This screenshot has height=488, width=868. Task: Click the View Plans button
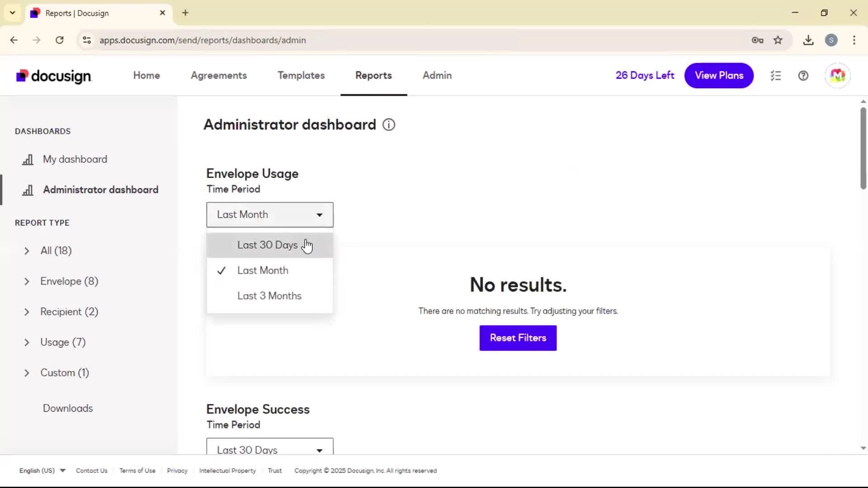click(x=719, y=75)
